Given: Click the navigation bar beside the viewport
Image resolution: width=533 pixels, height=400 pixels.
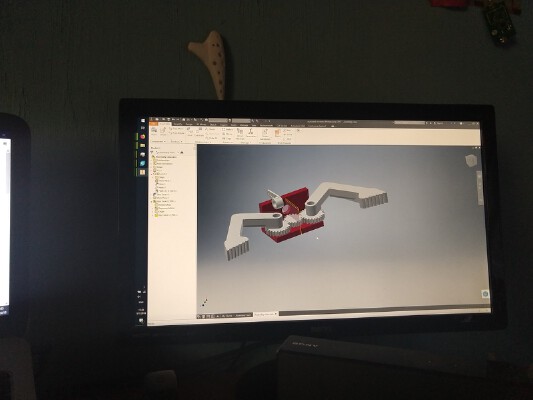Looking at the screenshot, I should [480, 188].
